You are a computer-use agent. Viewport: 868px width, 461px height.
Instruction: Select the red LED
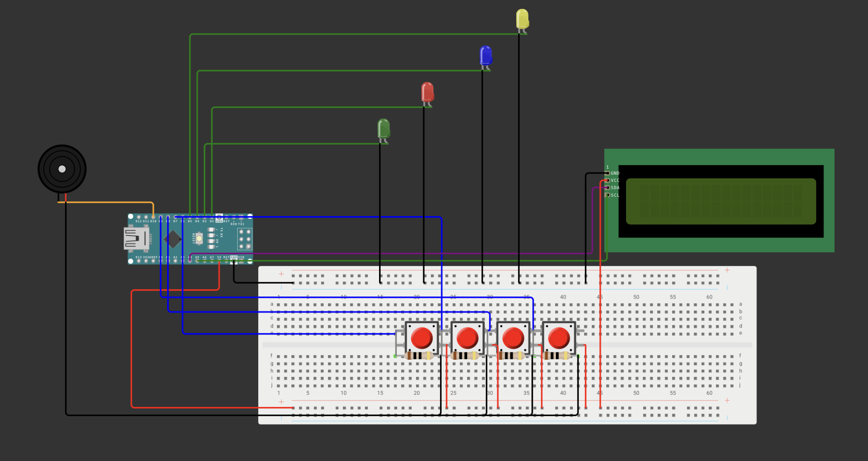(427, 92)
